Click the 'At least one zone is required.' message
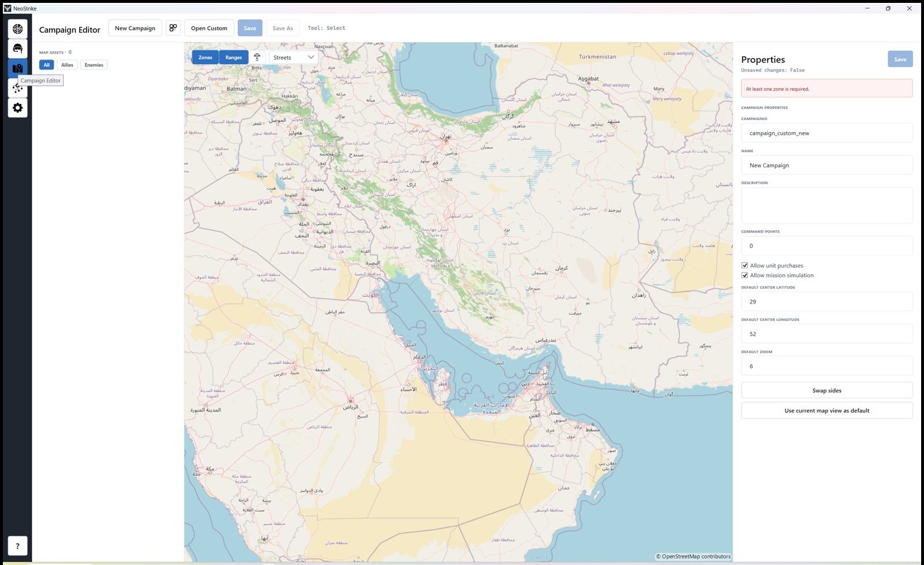 (777, 89)
